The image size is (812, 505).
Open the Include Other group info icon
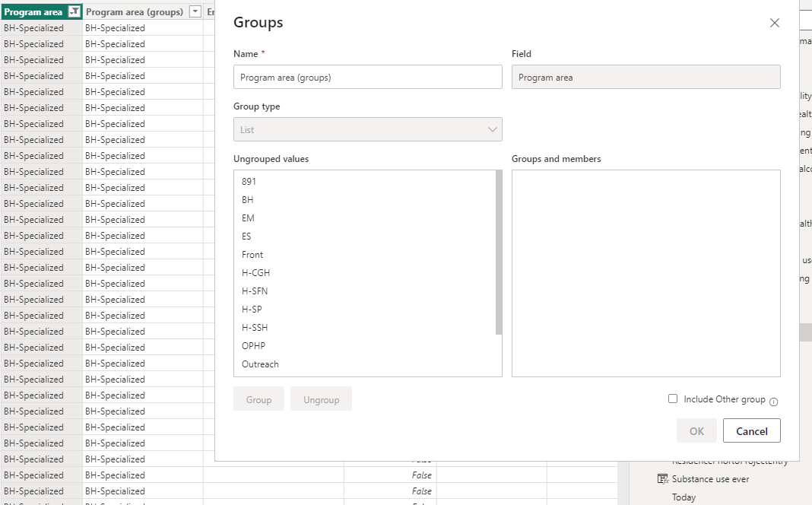point(774,402)
